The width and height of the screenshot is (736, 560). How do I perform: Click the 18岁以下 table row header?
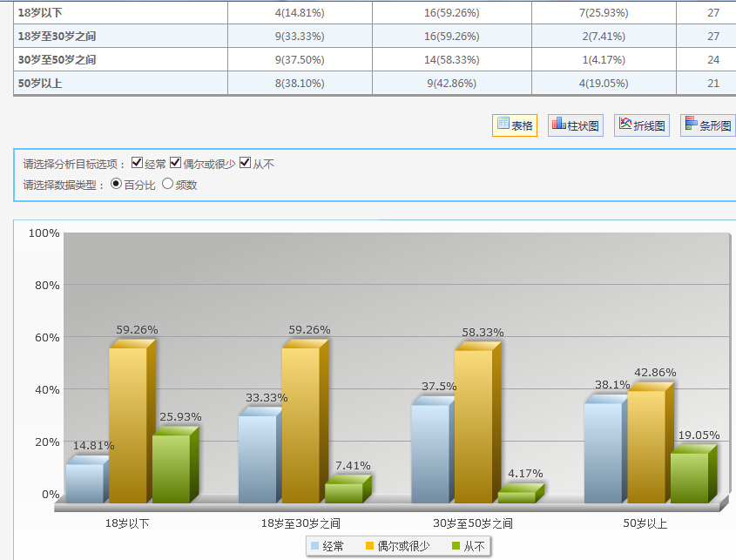[x=40, y=13]
